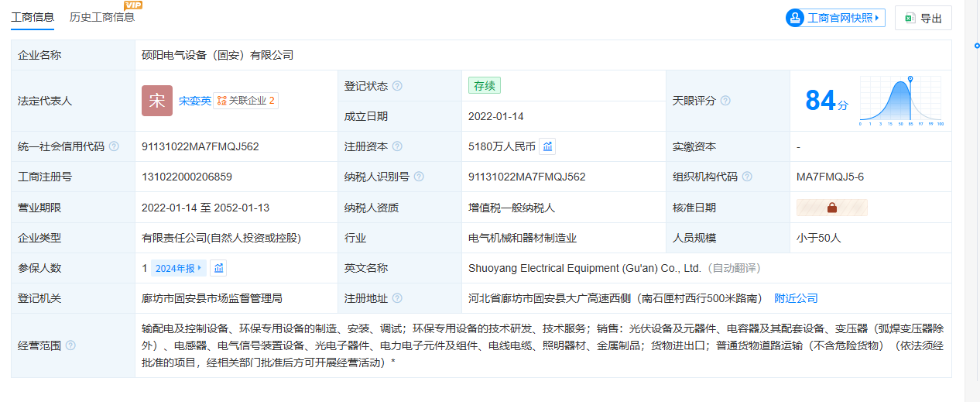The width and height of the screenshot is (980, 402).
Task: Click the 存续 status tag
Action: (x=485, y=86)
